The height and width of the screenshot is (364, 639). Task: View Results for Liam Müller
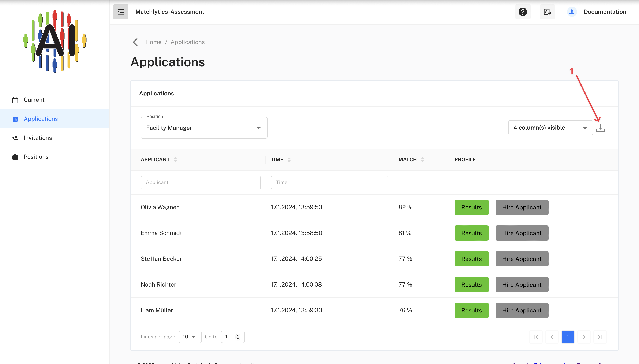[x=471, y=310]
